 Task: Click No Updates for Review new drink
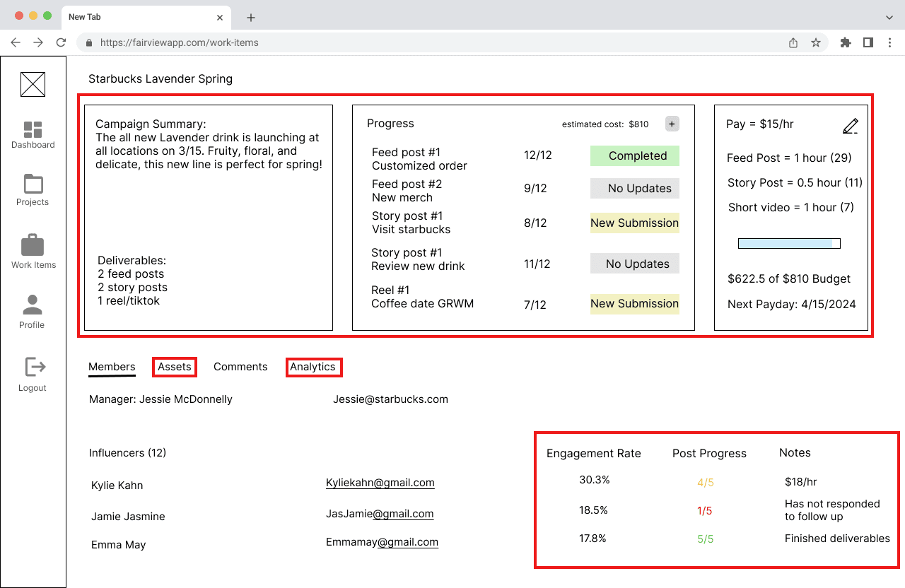[635, 264]
